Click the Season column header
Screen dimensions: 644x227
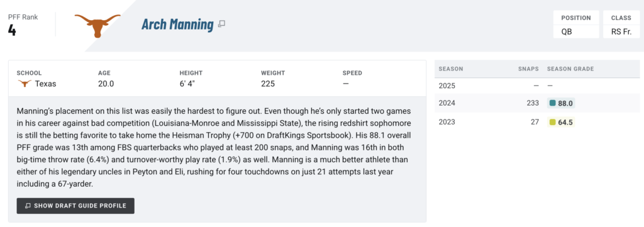pos(450,69)
